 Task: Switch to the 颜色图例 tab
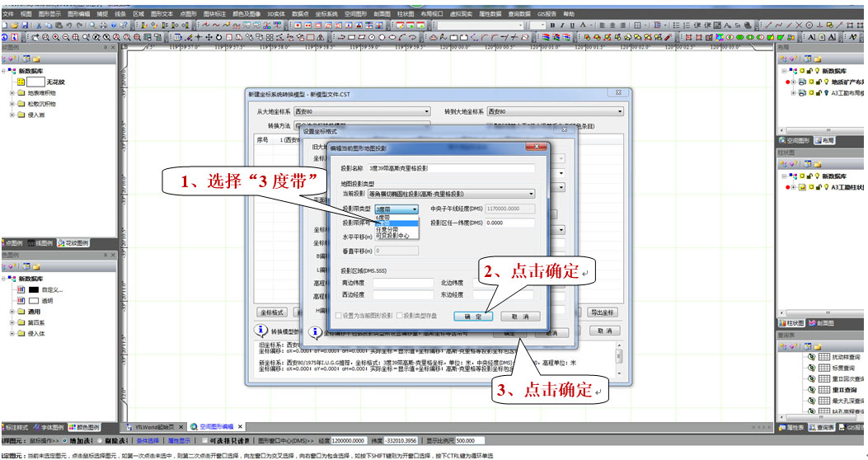point(83,427)
